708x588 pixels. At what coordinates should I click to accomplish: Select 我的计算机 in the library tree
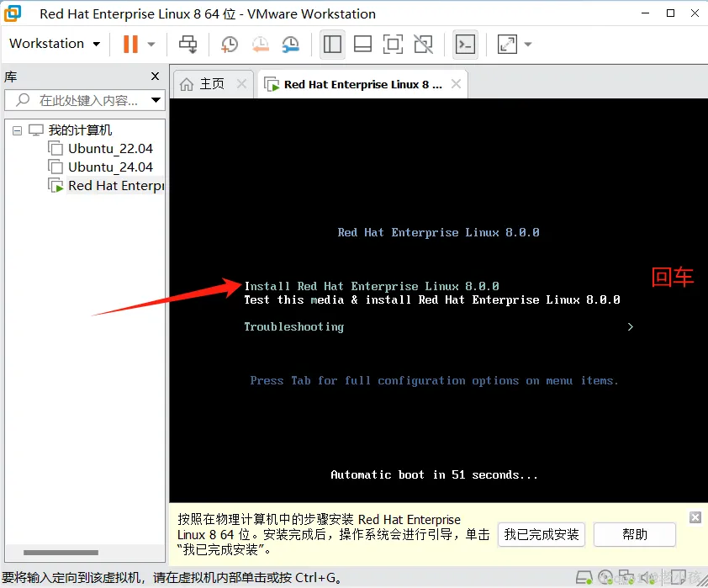coord(80,130)
